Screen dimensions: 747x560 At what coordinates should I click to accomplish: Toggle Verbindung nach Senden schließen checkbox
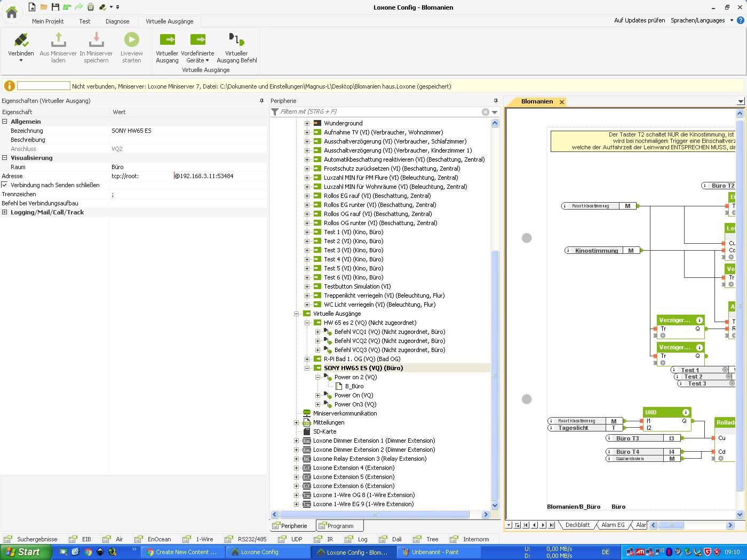tap(5, 185)
